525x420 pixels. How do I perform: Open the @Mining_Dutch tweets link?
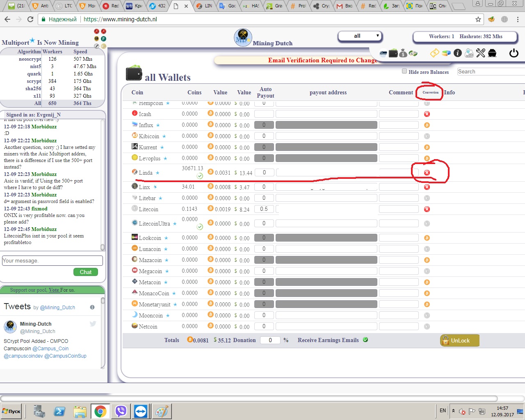pyautogui.click(x=57, y=308)
